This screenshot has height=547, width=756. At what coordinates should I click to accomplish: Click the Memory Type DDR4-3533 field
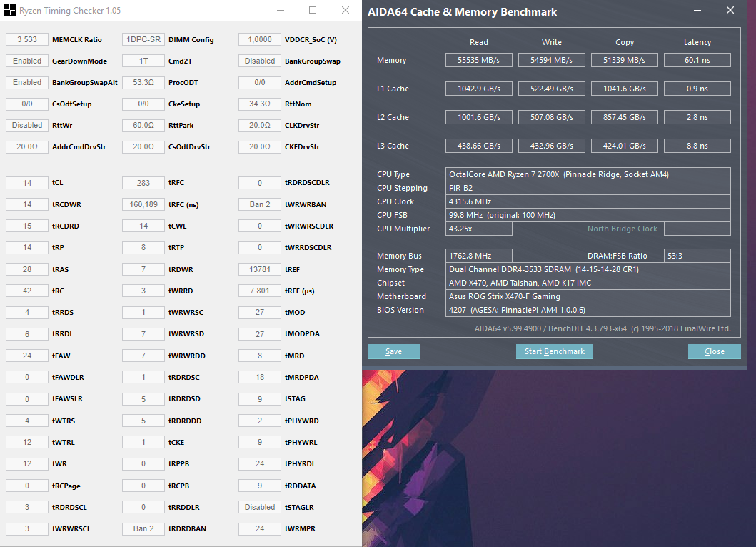pyautogui.click(x=588, y=269)
